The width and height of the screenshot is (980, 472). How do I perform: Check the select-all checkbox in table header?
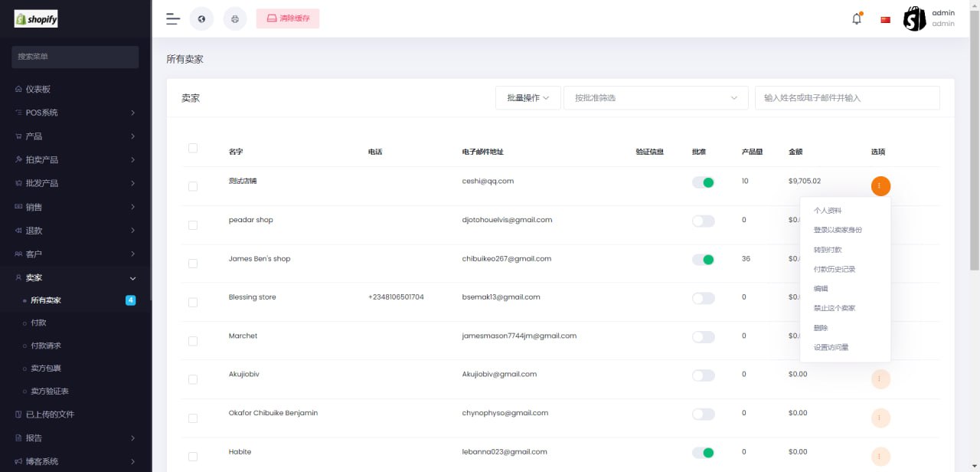[193, 149]
